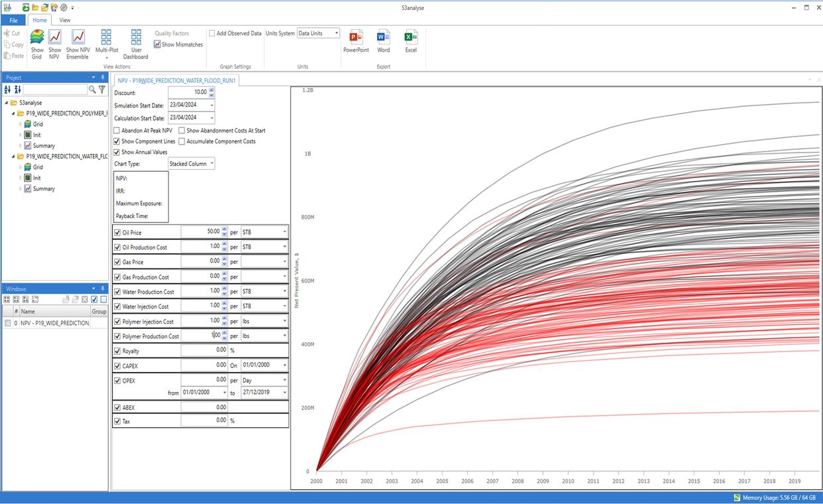The width and height of the screenshot is (823, 504).
Task: Open the Multi-Plot tool
Action: 106,38
